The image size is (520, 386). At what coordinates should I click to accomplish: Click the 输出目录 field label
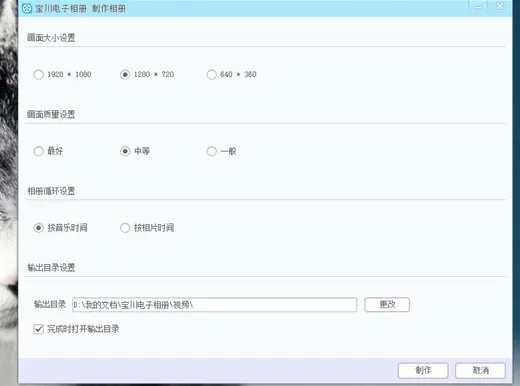pos(50,304)
